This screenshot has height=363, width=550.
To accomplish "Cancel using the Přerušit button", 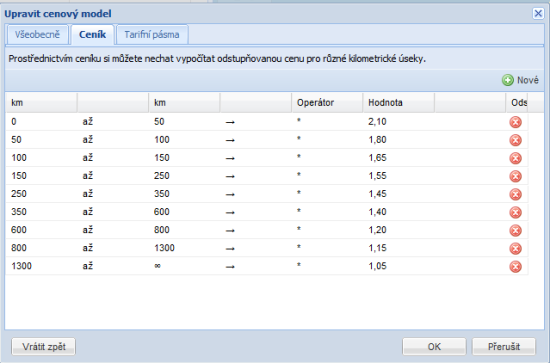I will pos(504,347).
